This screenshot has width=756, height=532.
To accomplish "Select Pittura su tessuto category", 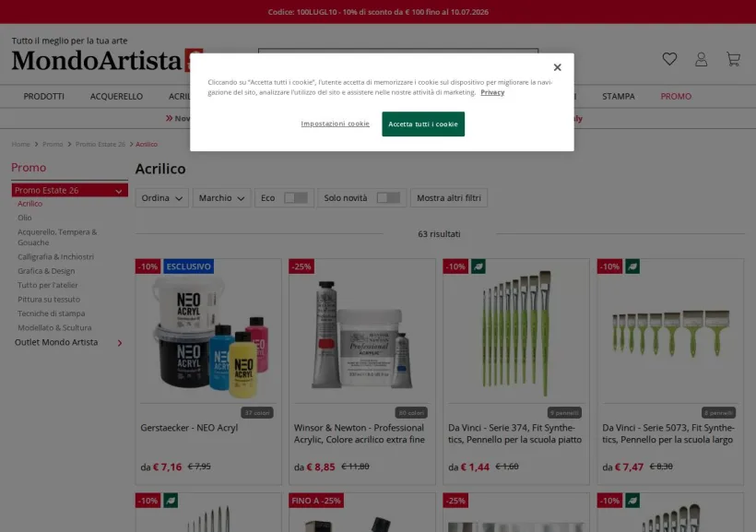I will pyautogui.click(x=49, y=299).
